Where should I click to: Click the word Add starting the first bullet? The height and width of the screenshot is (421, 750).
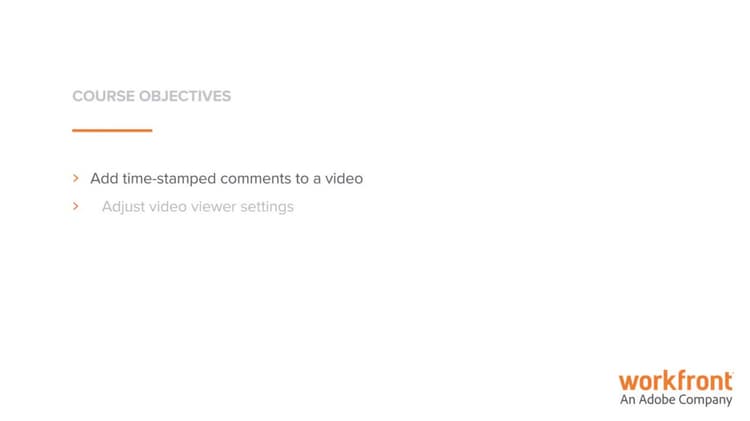(x=104, y=178)
